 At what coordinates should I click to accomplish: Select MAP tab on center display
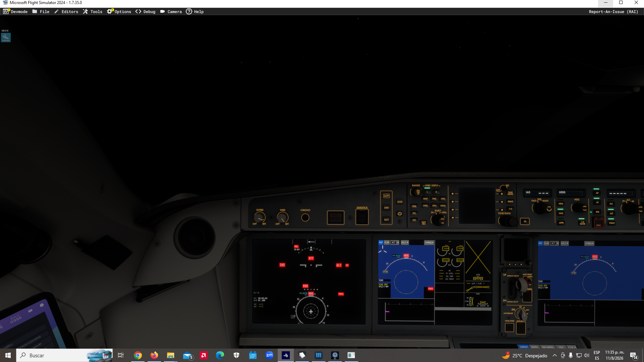[x=381, y=242]
